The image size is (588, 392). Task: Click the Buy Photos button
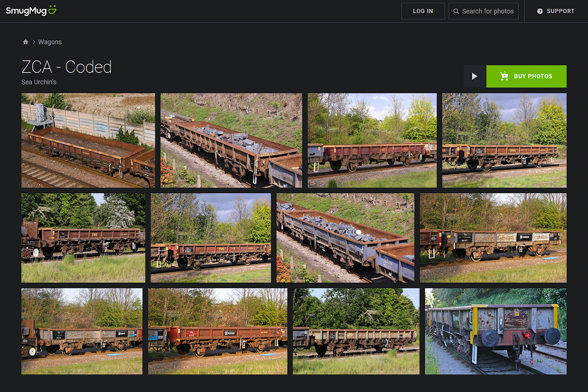[x=526, y=76]
